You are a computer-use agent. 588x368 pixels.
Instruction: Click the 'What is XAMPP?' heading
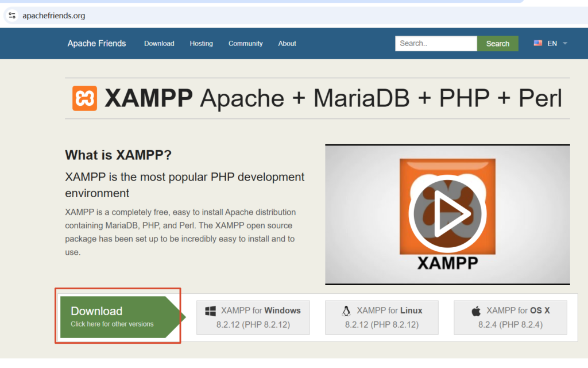click(118, 155)
